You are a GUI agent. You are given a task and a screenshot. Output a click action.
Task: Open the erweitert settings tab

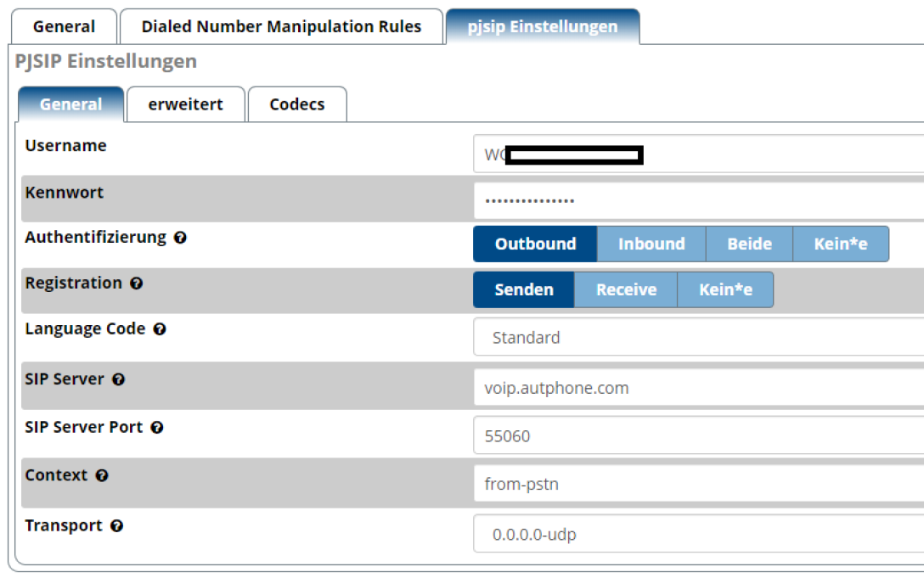pyautogui.click(x=185, y=104)
